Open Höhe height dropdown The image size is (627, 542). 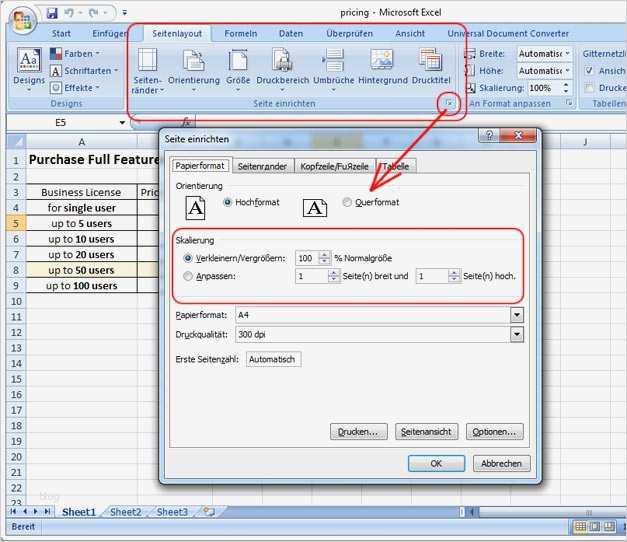pyautogui.click(x=567, y=71)
